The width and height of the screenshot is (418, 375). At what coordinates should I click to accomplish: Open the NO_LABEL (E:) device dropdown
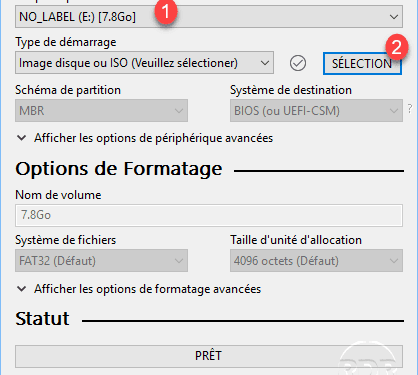(209, 16)
